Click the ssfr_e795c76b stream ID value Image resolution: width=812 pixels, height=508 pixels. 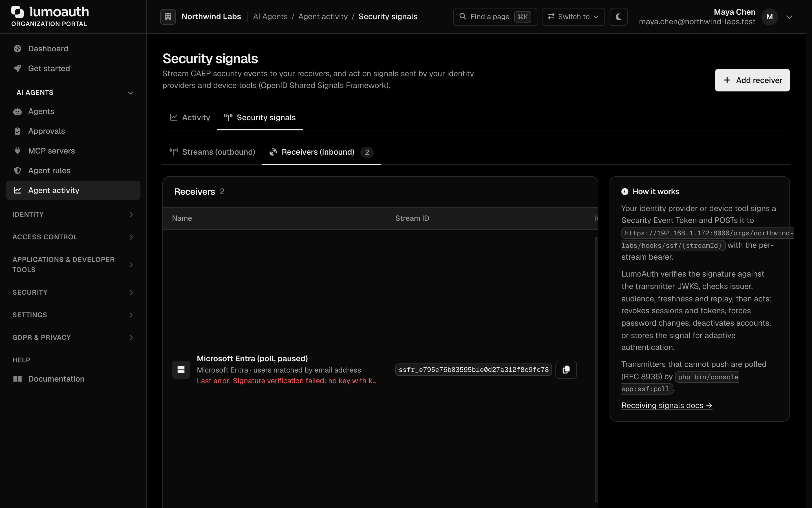473,370
